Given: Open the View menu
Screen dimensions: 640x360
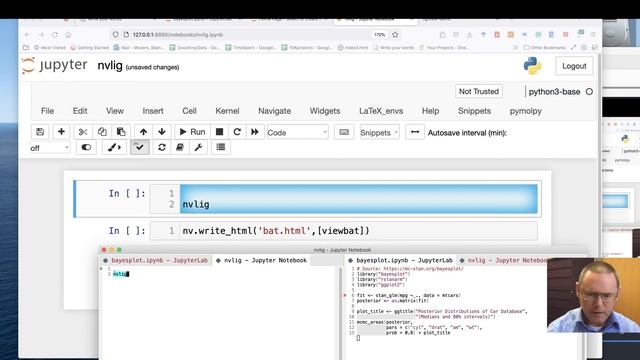Looking at the screenshot, I should [x=115, y=111].
